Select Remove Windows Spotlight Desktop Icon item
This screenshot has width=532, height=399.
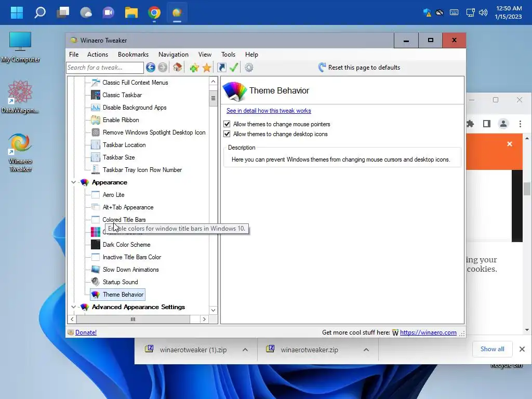[154, 132]
